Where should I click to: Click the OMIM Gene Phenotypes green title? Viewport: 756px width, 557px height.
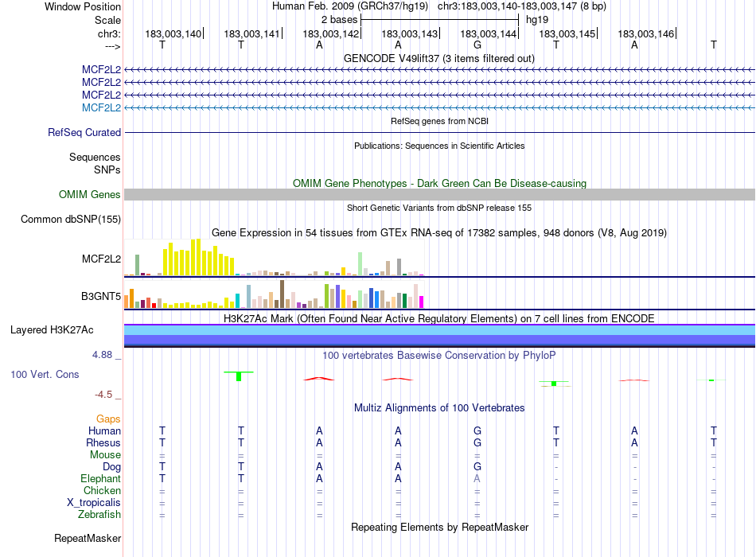click(439, 183)
